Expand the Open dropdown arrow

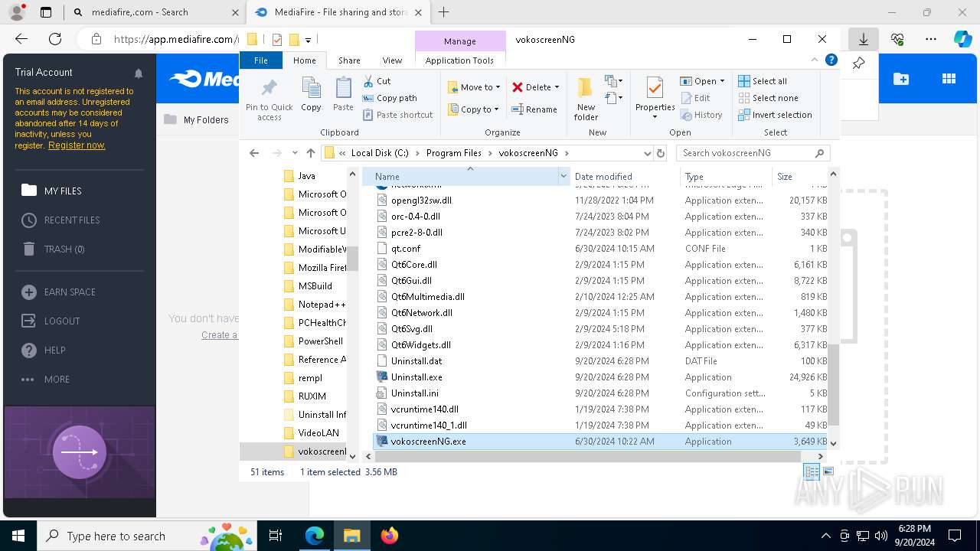point(722,81)
